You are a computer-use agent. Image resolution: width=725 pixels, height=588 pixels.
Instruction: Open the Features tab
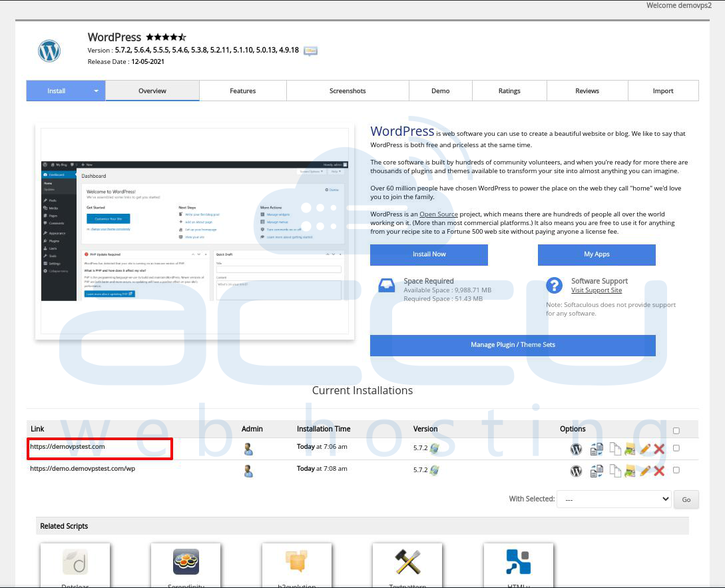point(243,91)
